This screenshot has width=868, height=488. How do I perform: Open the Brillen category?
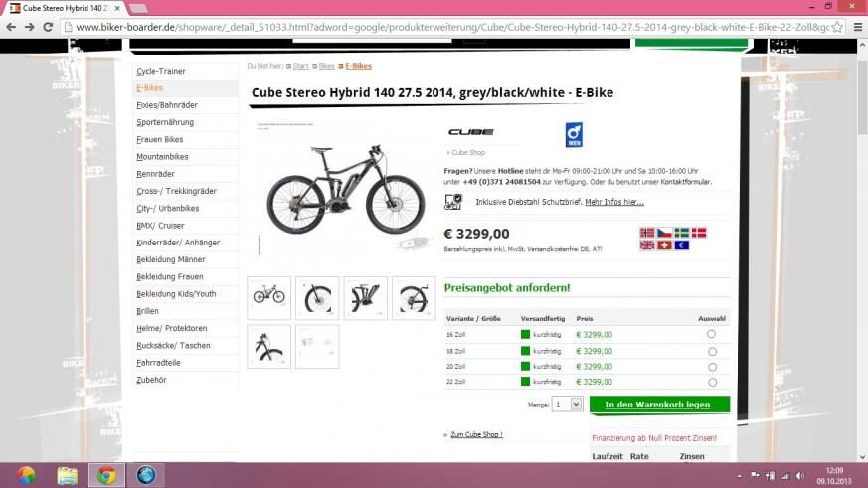(147, 311)
